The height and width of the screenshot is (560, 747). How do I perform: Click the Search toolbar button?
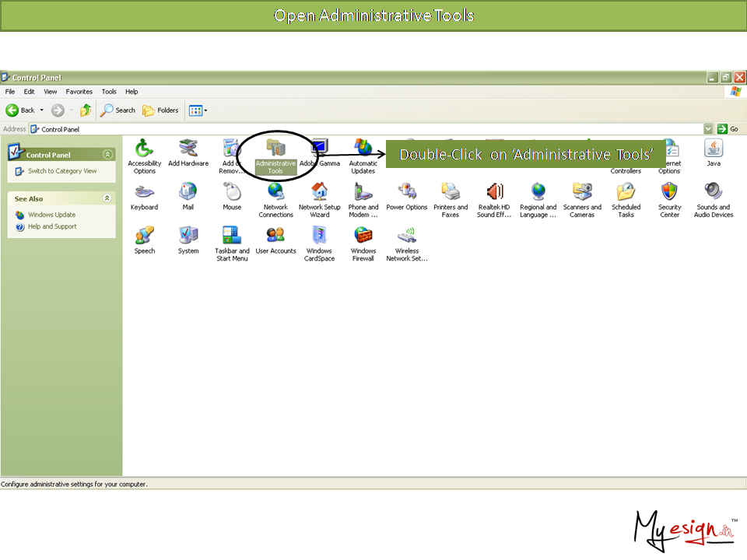[x=117, y=110]
